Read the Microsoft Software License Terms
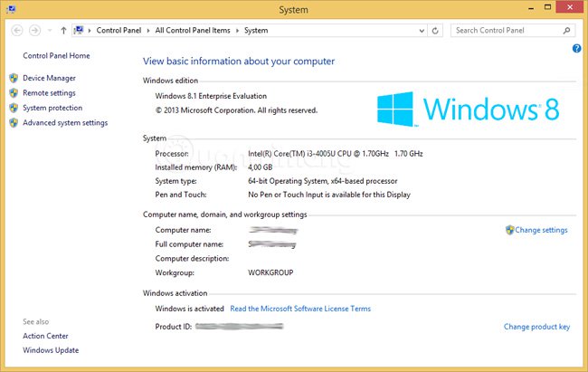The image size is (588, 372). tap(300, 309)
